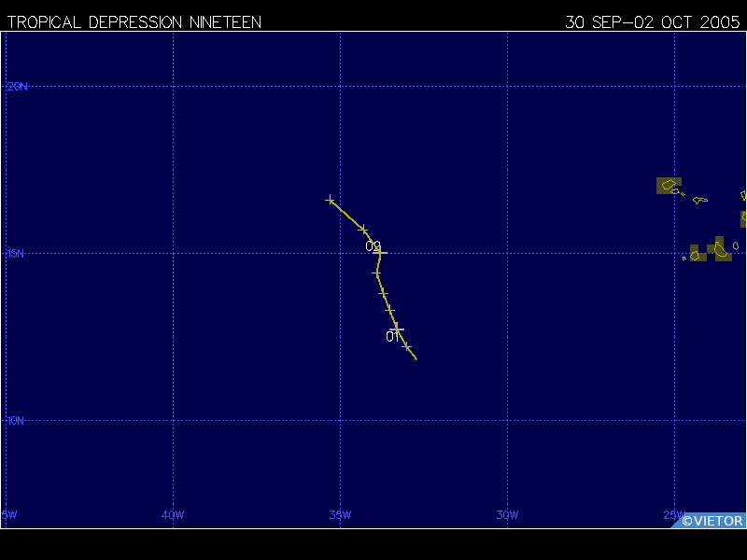Click the 20N latitude label

tap(18, 86)
